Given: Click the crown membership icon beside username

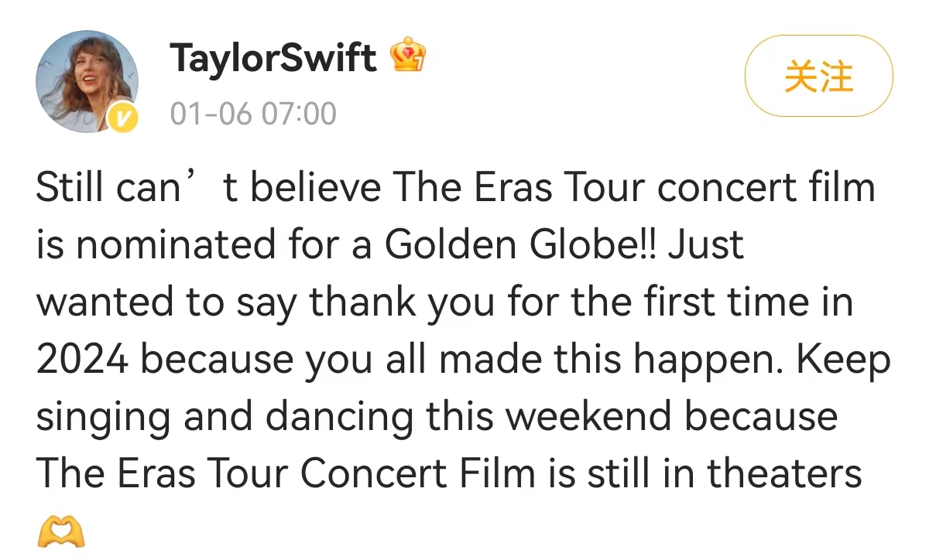Looking at the screenshot, I should point(408,56).
